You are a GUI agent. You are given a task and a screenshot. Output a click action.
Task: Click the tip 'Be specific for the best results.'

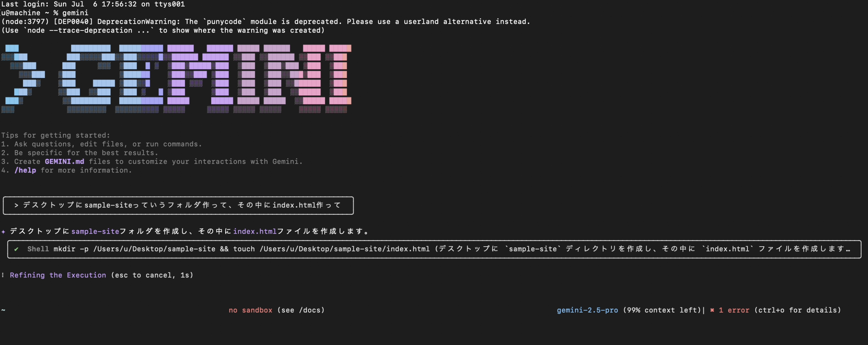point(86,153)
